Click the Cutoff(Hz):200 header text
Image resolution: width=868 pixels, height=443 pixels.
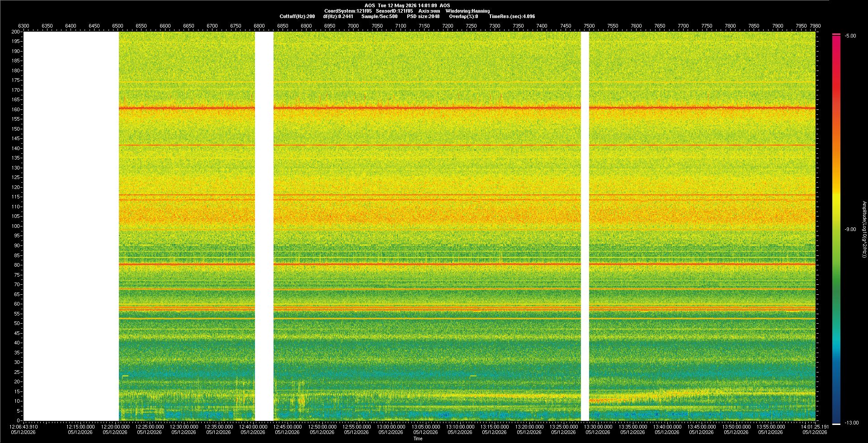coord(297,16)
